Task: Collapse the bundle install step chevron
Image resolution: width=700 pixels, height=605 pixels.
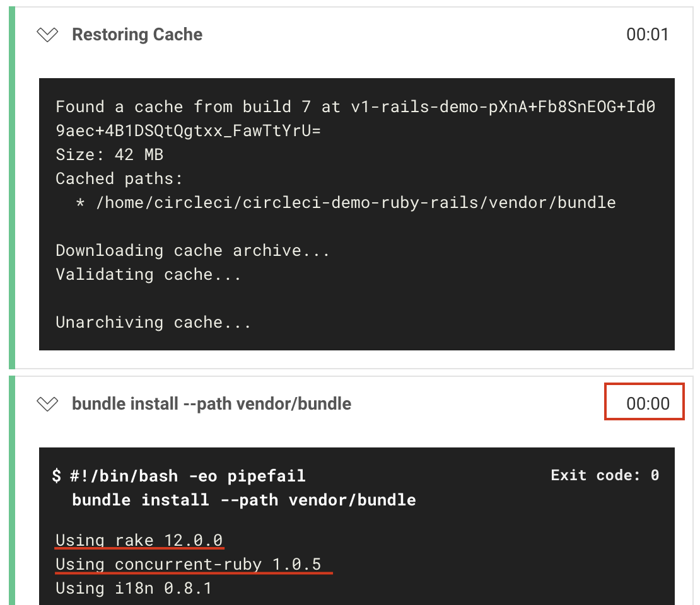Action: point(47,404)
